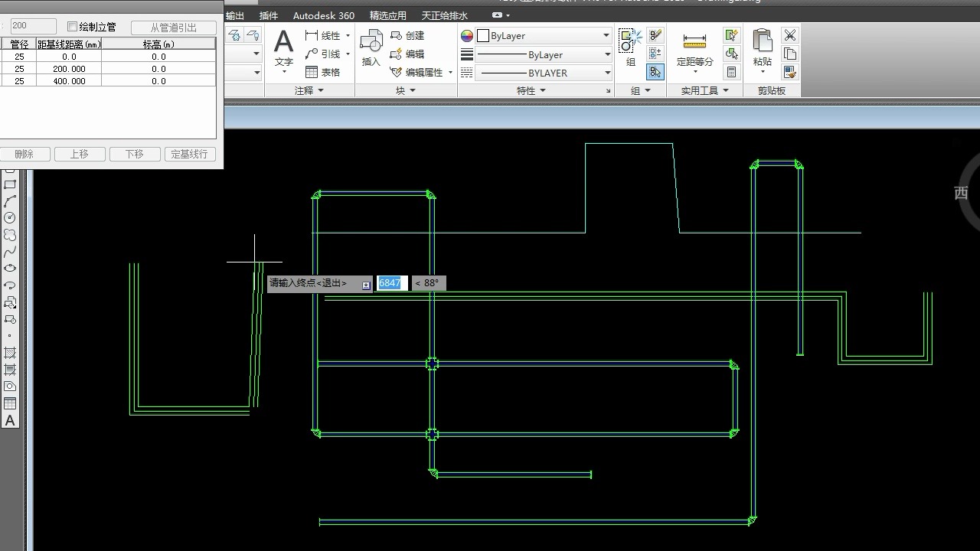Toggle the 绘制立管 checkbox

73,27
